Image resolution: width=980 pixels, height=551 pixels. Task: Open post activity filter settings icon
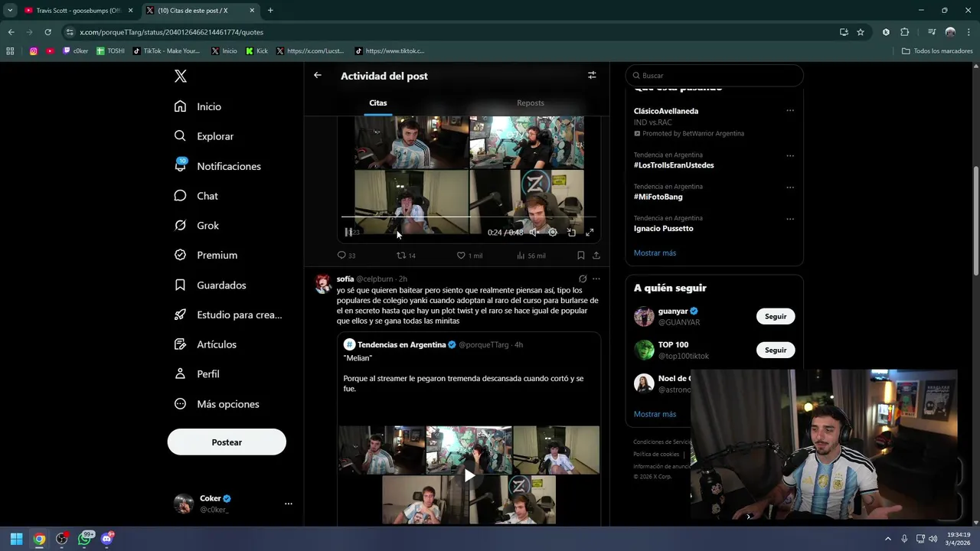(x=592, y=75)
